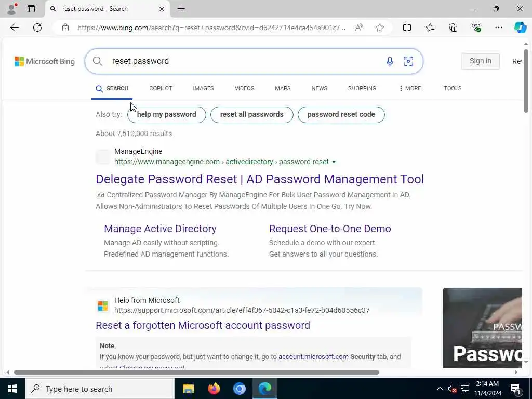532x399 pixels.
Task: Add this page to favorites
Action: pyautogui.click(x=380, y=28)
